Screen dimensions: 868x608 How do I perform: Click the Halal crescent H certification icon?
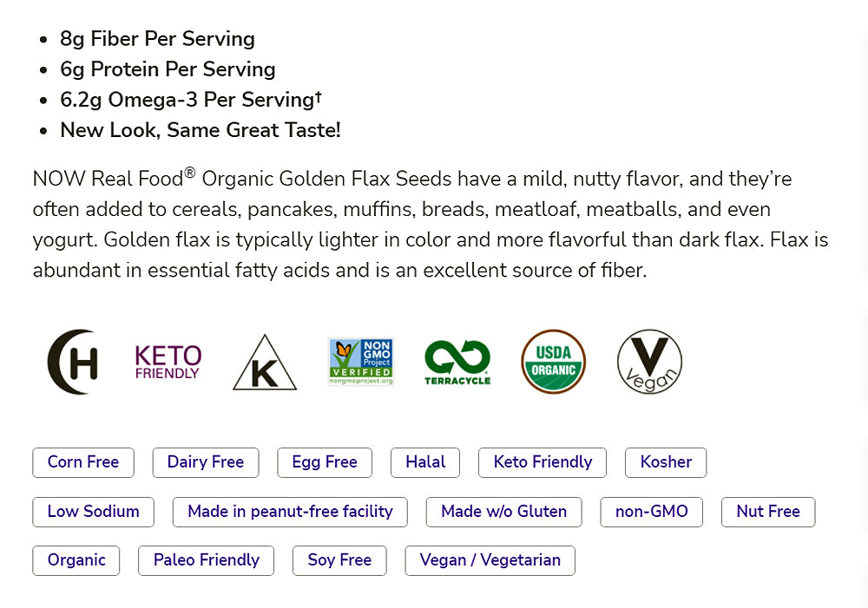coord(73,362)
